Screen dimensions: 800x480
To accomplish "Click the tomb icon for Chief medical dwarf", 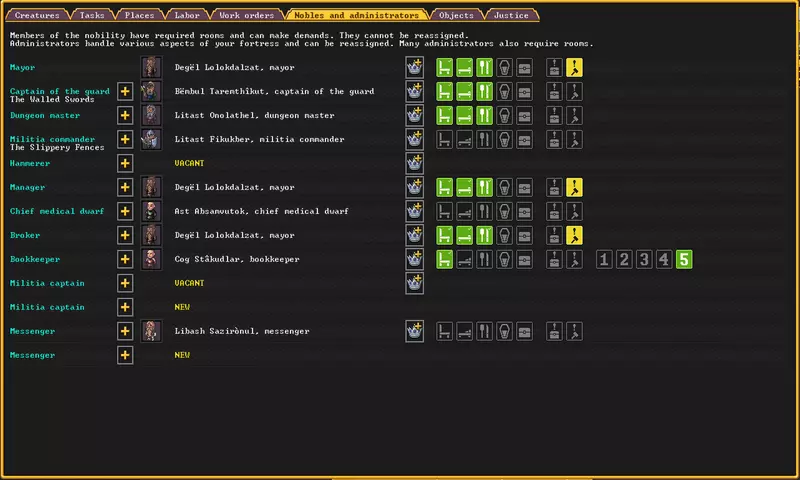I will click(x=504, y=211).
